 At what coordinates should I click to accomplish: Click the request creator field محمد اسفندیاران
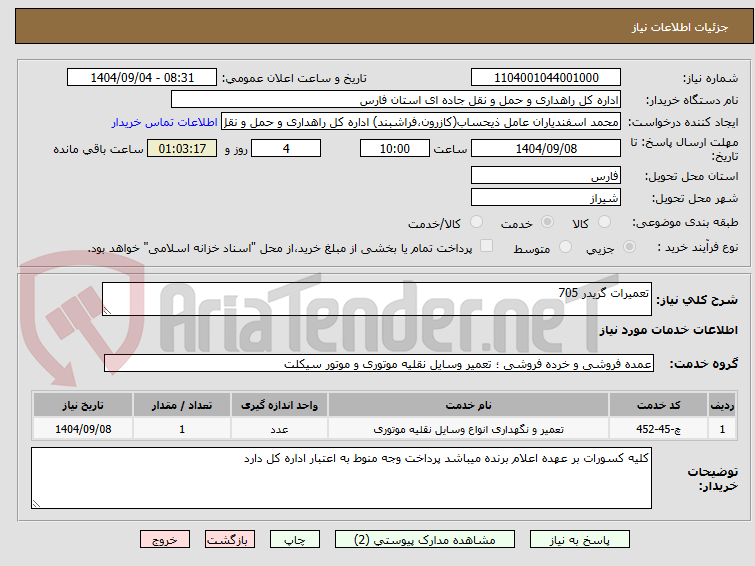[x=421, y=122]
